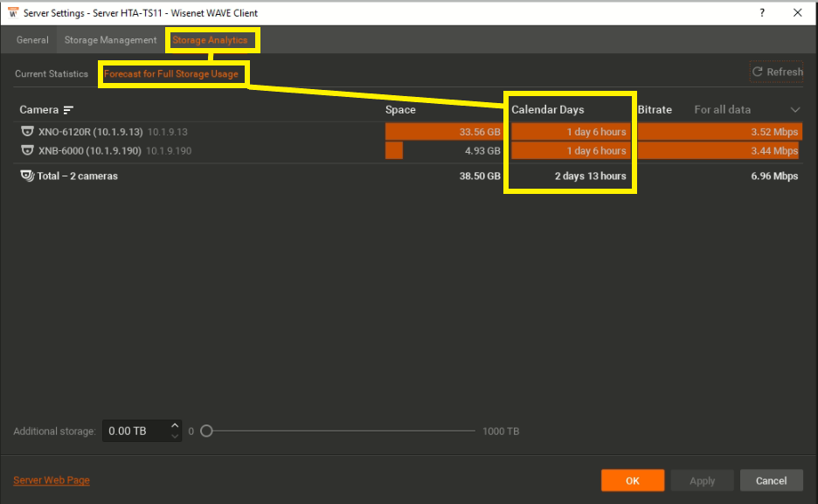Click the Total cameras icon

(27, 176)
